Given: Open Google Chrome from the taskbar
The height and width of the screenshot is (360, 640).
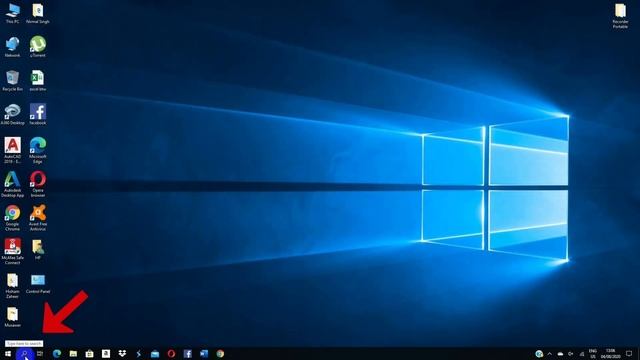Looking at the screenshot, I should click(x=220, y=353).
